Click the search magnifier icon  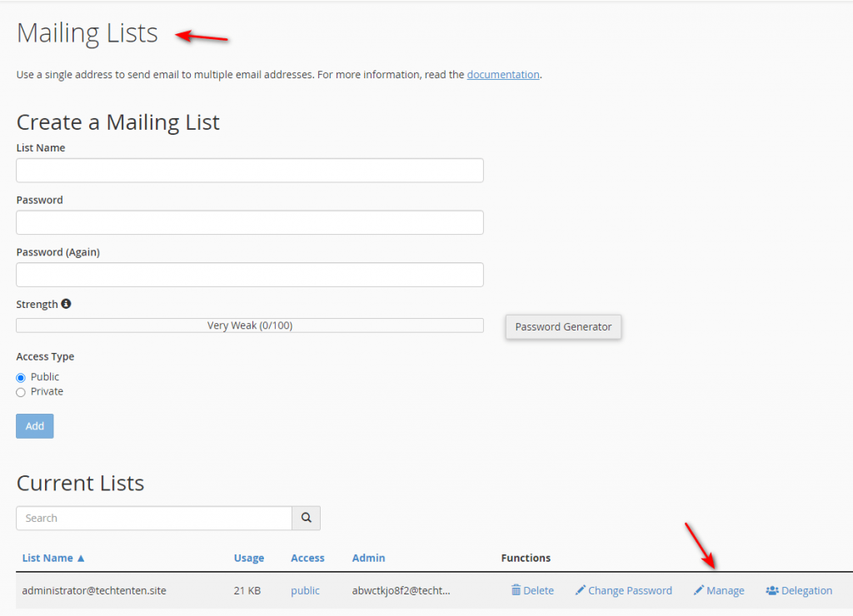click(x=306, y=518)
